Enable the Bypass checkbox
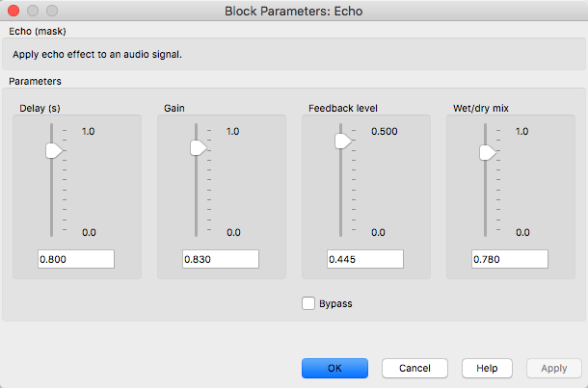588x388 pixels. tap(308, 304)
